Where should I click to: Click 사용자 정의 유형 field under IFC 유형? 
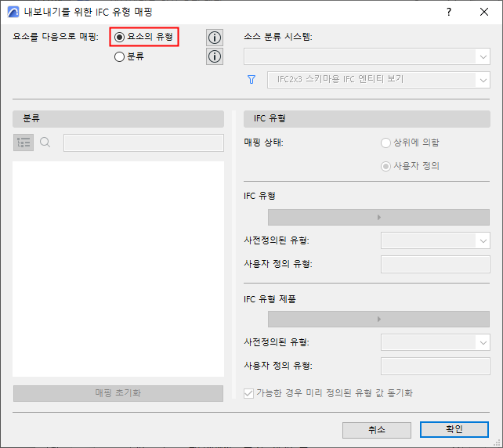pyautogui.click(x=436, y=264)
